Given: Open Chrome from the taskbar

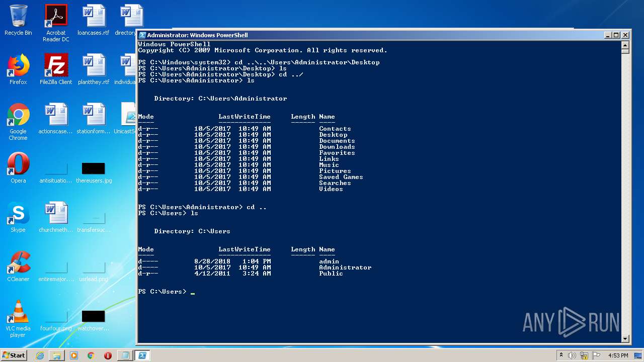Looking at the screenshot, I should point(91,355).
